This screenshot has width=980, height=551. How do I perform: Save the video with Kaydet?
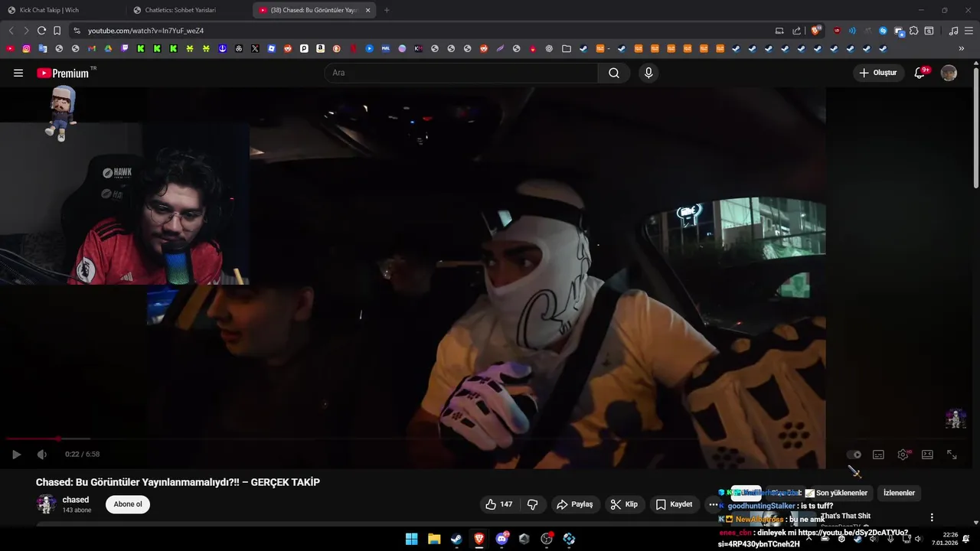click(x=674, y=504)
